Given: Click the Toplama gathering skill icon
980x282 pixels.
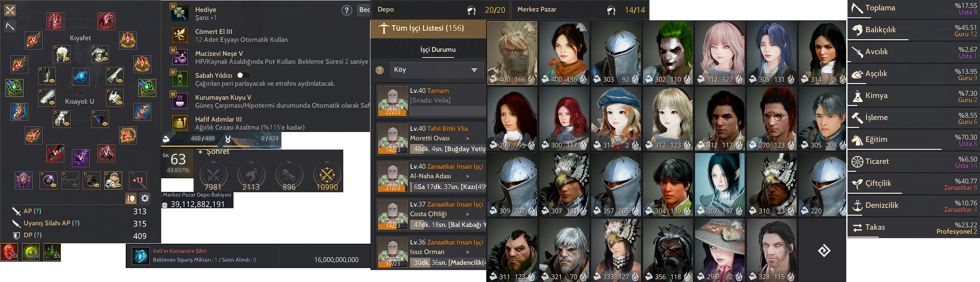Looking at the screenshot, I should [x=857, y=8].
